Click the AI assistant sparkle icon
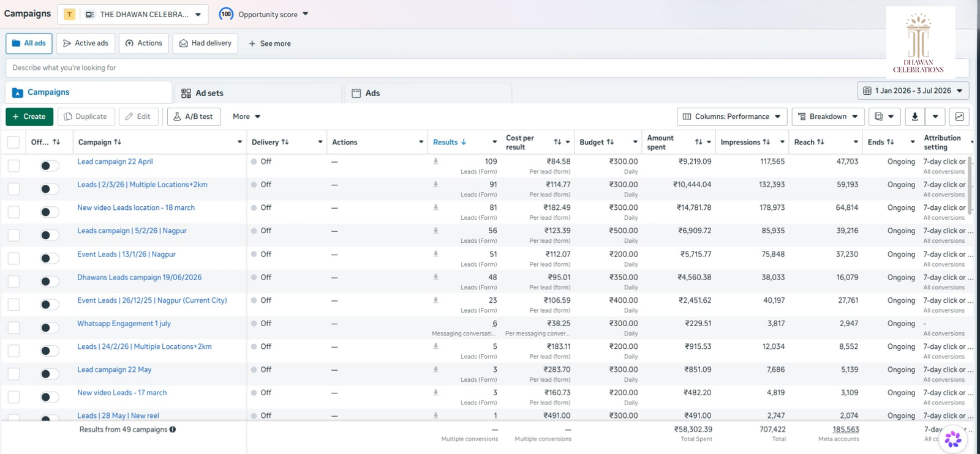Screen dimensions: 980x454 pos(952,438)
